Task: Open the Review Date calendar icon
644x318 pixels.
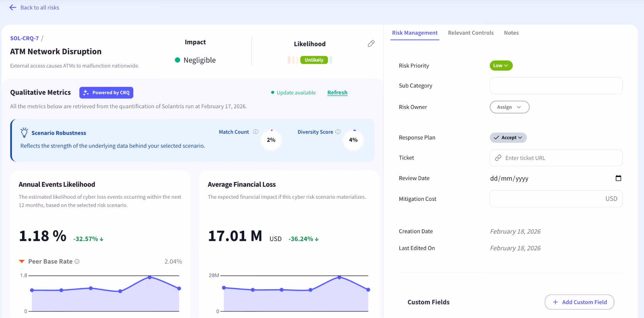Action: tap(618, 178)
